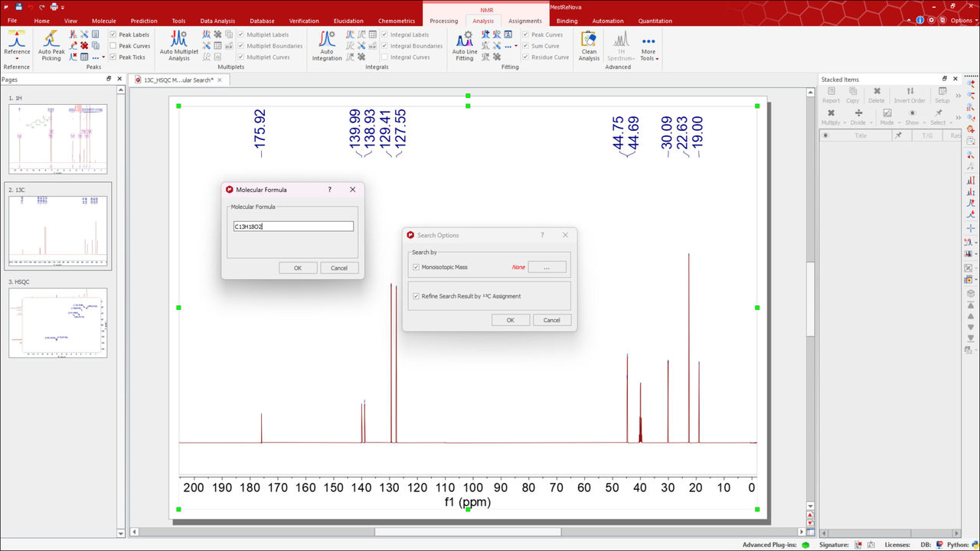This screenshot has height=551, width=980.
Task: Open the Fitting group more options dropdown
Action: 511,46
